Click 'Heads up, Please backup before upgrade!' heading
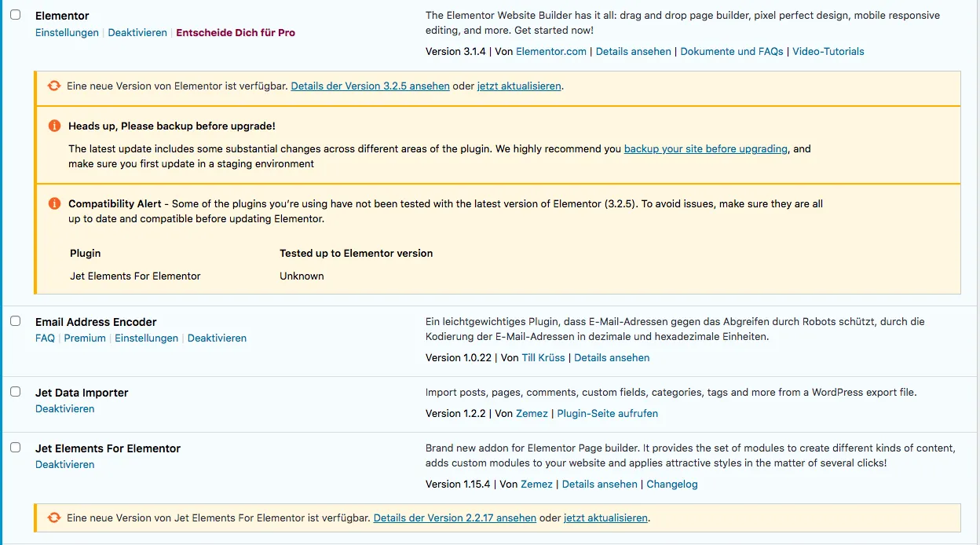The width and height of the screenshot is (980, 545). pos(172,126)
